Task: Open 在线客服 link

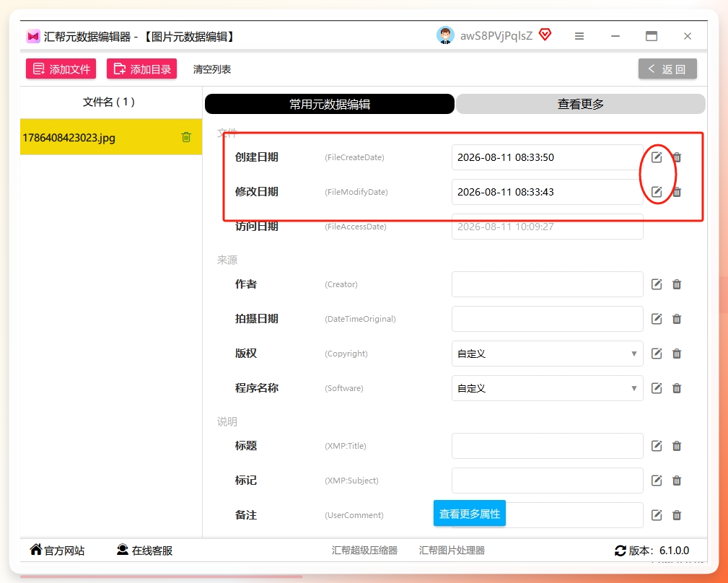Action: pyautogui.click(x=144, y=551)
